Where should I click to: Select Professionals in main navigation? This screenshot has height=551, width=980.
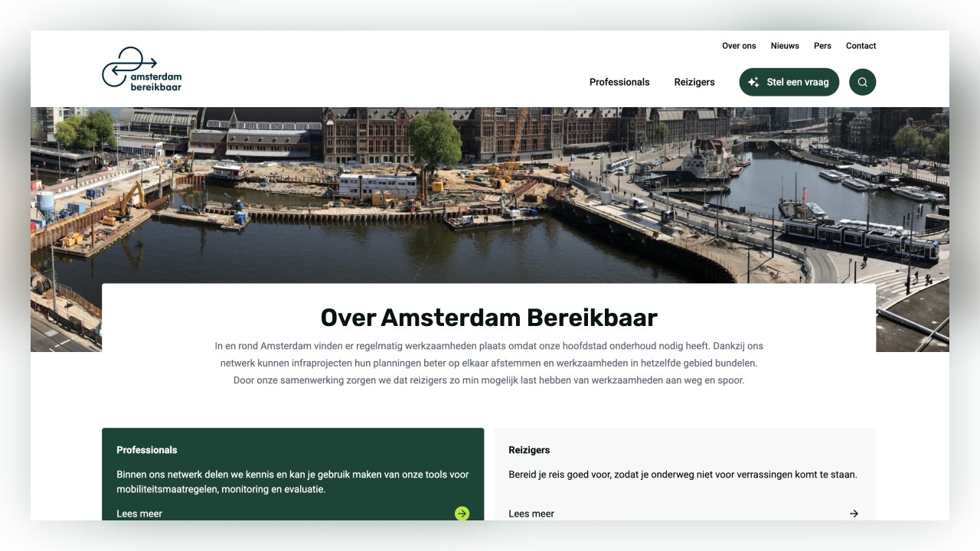tap(619, 82)
